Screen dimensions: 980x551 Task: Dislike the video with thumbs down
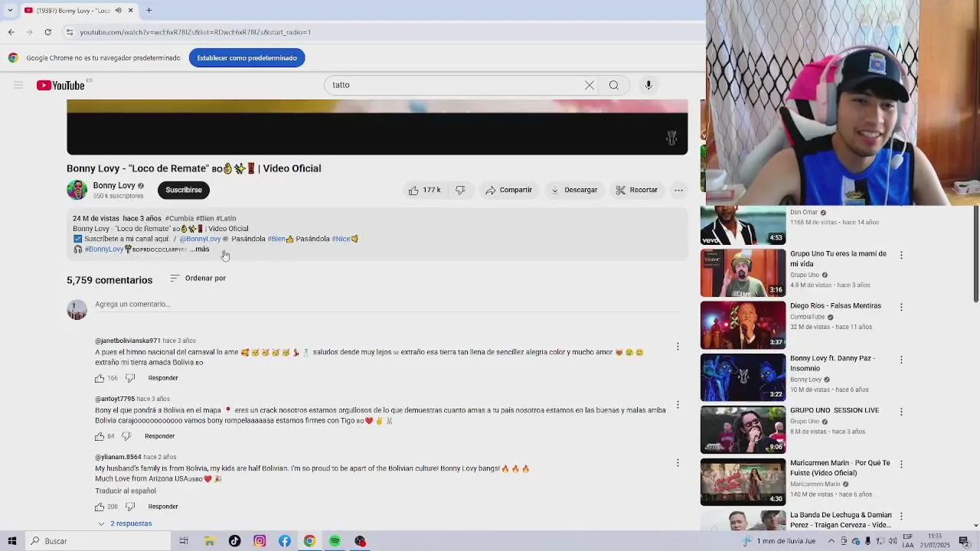tap(460, 190)
